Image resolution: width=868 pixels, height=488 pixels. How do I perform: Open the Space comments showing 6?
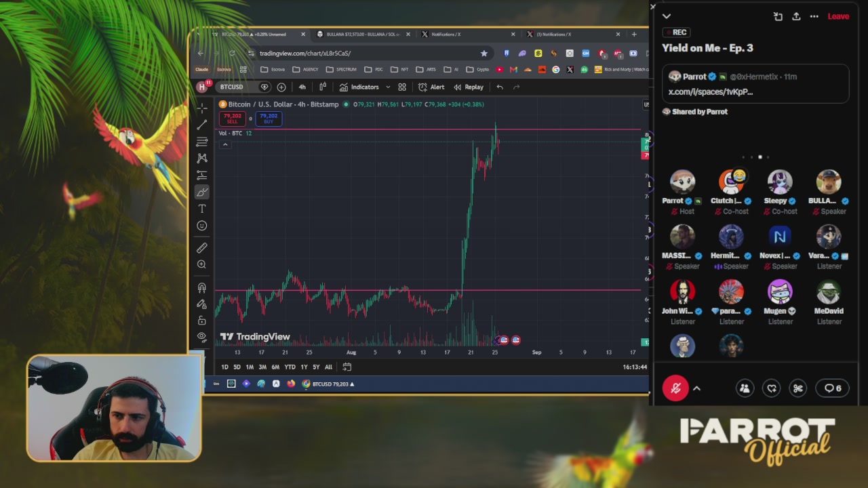[x=833, y=388]
